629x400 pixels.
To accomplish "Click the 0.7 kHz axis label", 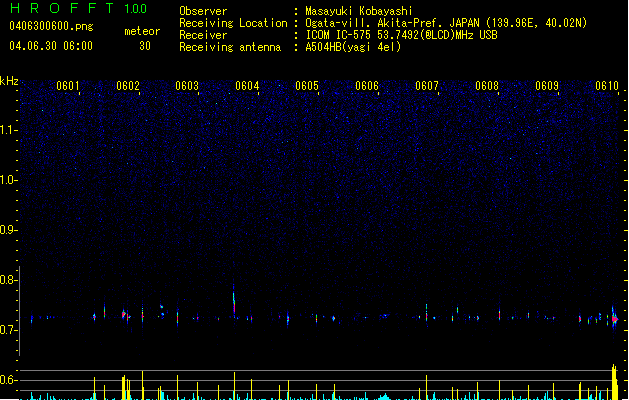I will click(9, 330).
